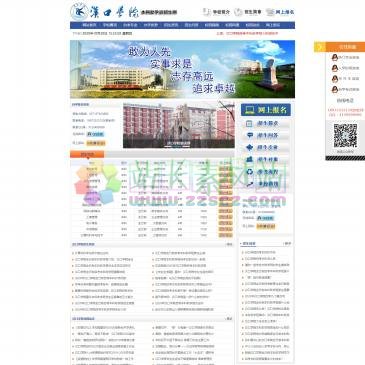Open first right-column headline in first news section
Image resolution: width=365 pixels, height=365 pixels.
click(x=180, y=253)
